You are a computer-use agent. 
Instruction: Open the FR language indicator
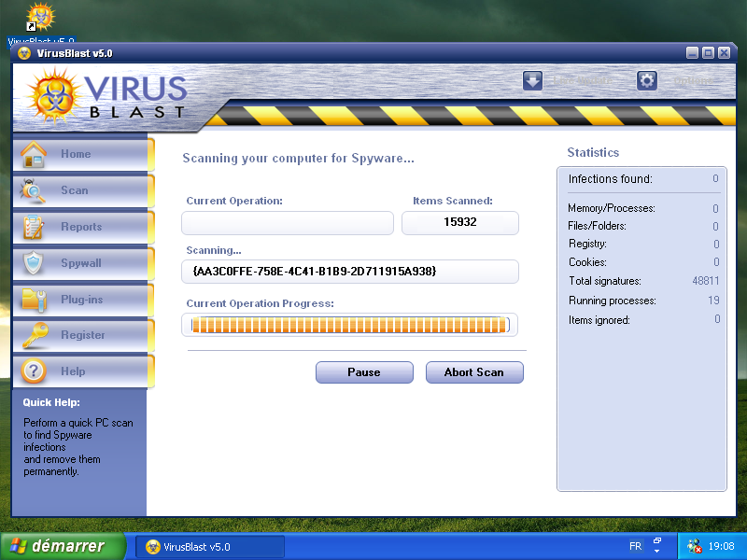(636, 546)
